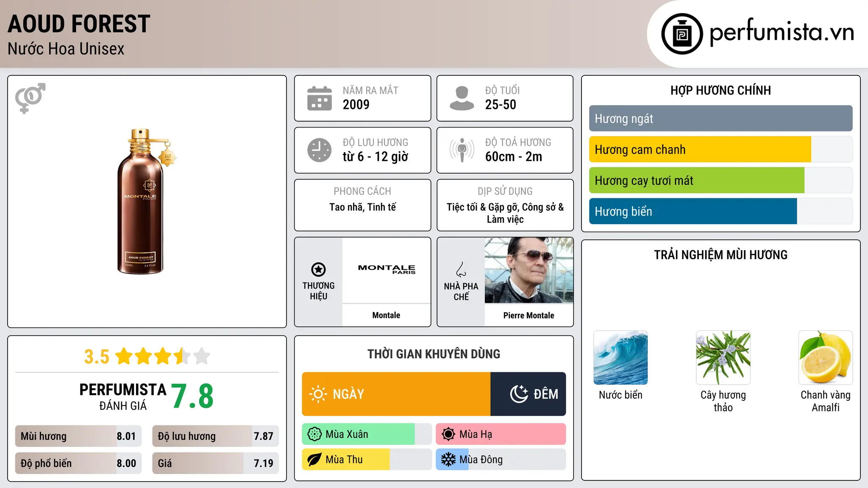
Task: Click the moon icon in the Đêm bar
Action: coord(519,394)
